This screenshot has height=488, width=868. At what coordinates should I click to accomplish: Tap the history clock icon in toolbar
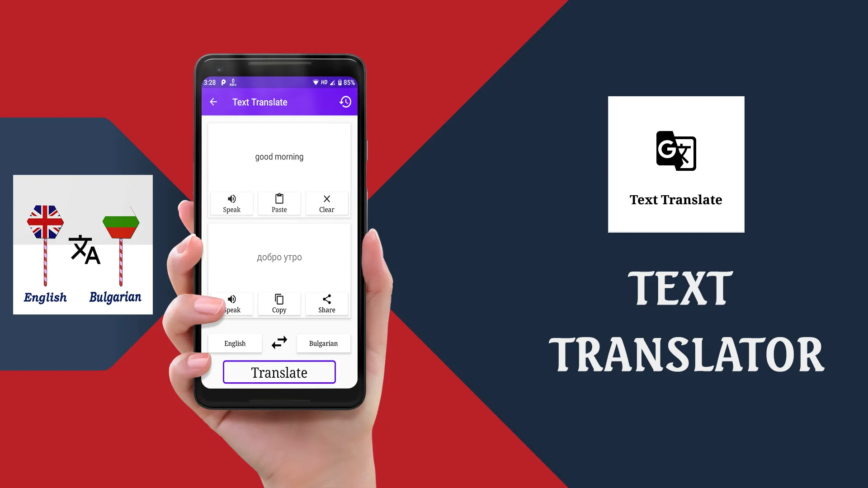(x=346, y=102)
